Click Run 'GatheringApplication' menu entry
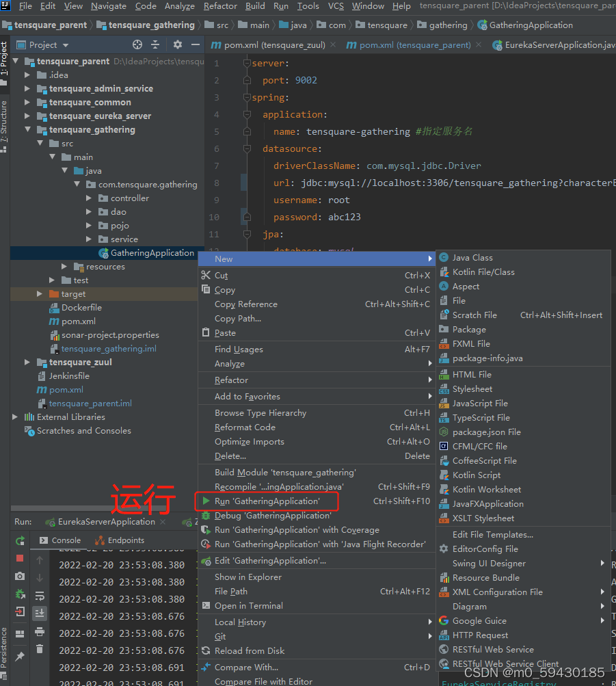Image resolution: width=616 pixels, height=686 pixels. (317, 501)
